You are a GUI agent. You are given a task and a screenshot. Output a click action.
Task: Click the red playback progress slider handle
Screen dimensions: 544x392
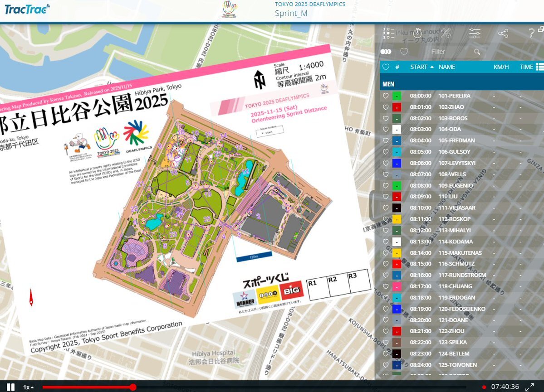[133, 387]
